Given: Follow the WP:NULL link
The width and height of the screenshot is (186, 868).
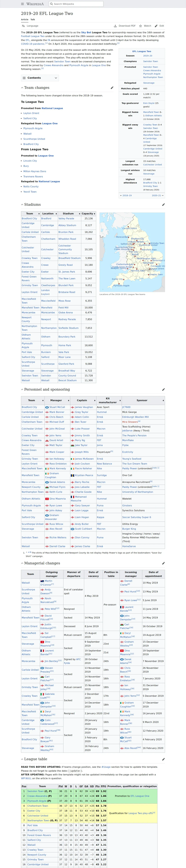Looking at the screenshot, I should point(26,778).
